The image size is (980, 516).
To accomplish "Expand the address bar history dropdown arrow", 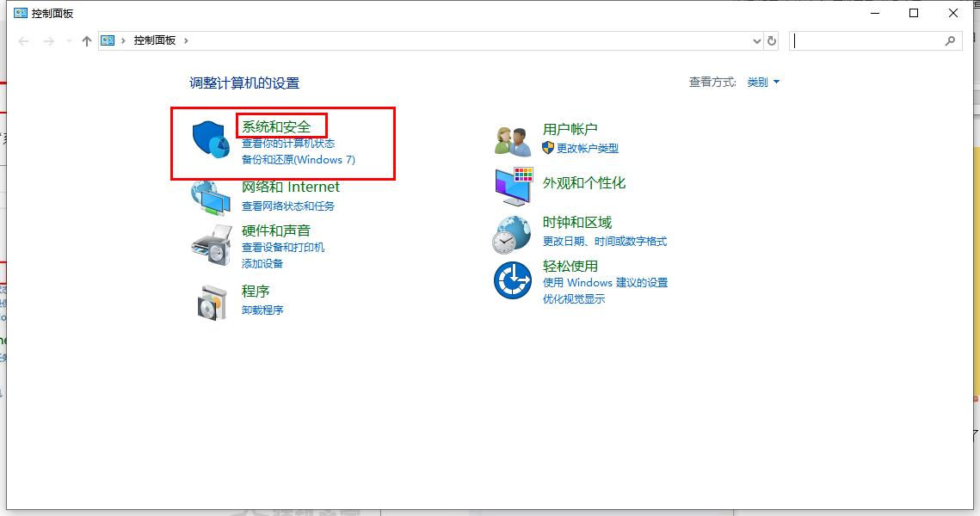I will click(756, 40).
